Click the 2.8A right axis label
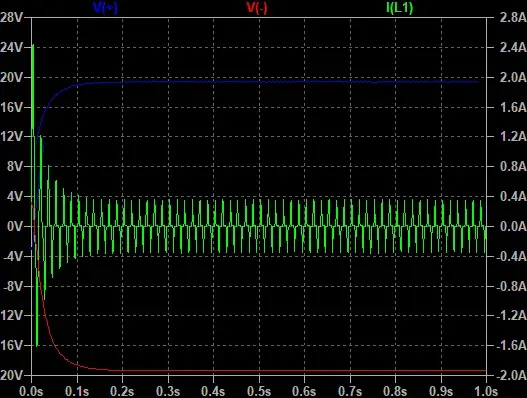This screenshot has width=527, height=398. 513,17
